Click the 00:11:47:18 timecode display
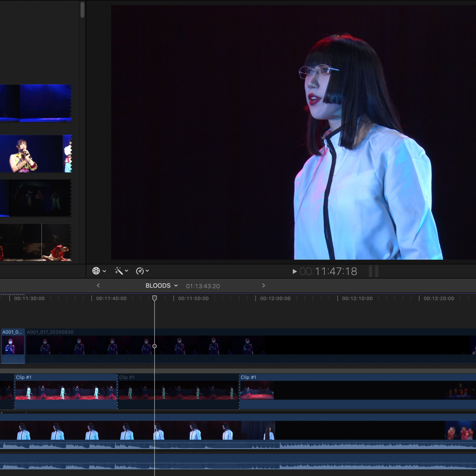 (x=328, y=271)
